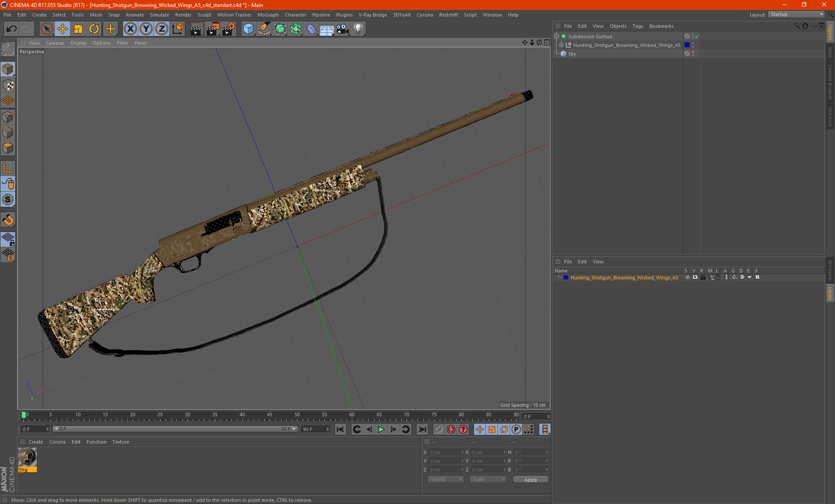The width and height of the screenshot is (835, 504).
Task: Add a Cube primitive object
Action: (x=248, y=29)
